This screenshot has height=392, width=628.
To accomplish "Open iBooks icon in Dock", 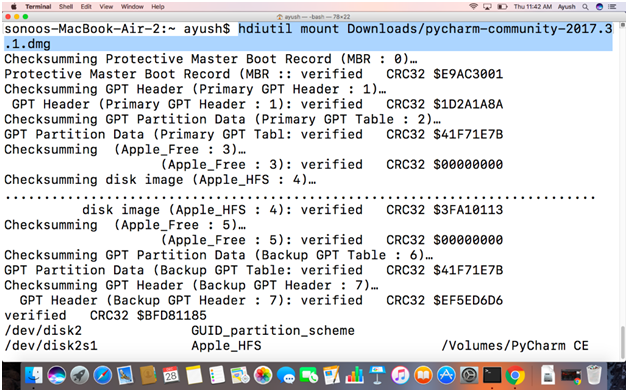I will tap(423, 375).
